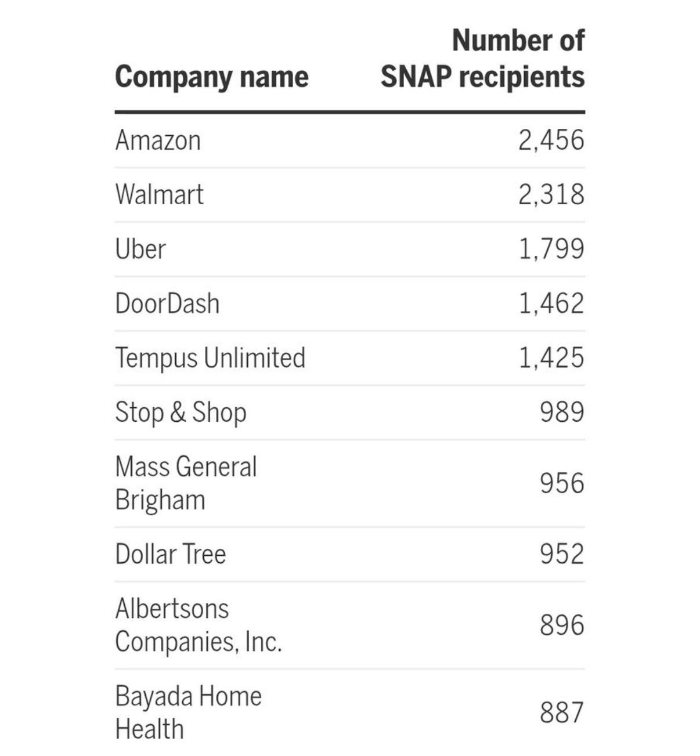Click DoorDash's 1,462 value
700x756 pixels.
(551, 303)
